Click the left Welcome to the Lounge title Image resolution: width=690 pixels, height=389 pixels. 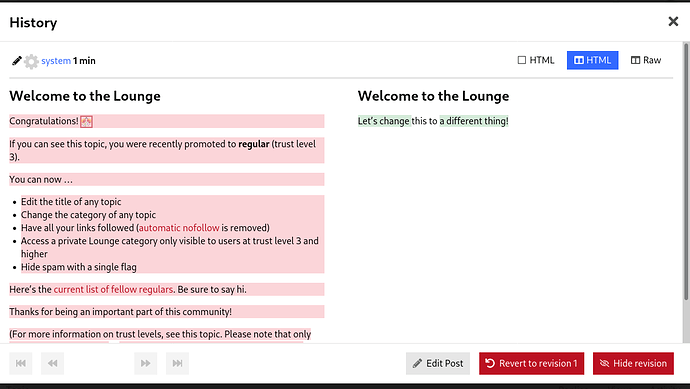(85, 96)
